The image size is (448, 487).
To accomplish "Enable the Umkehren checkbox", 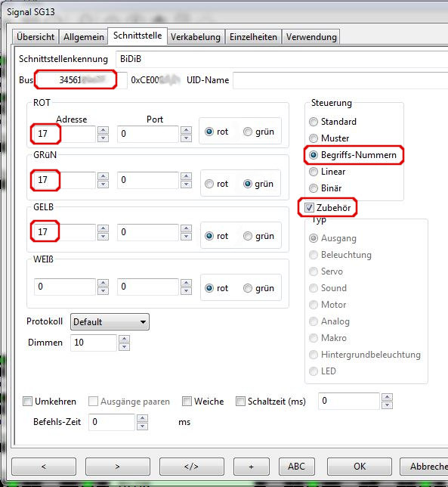I will tap(28, 402).
